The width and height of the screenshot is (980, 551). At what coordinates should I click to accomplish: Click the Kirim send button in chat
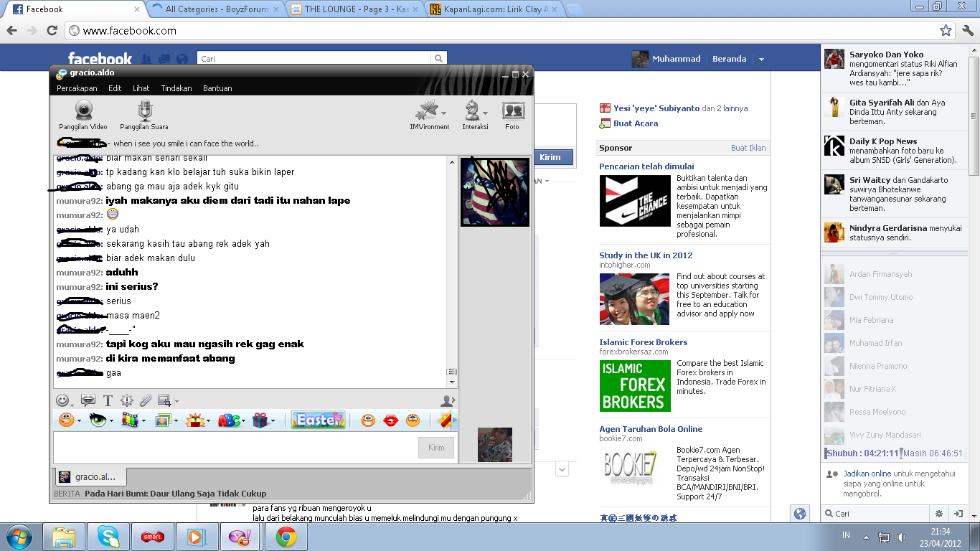click(x=436, y=448)
